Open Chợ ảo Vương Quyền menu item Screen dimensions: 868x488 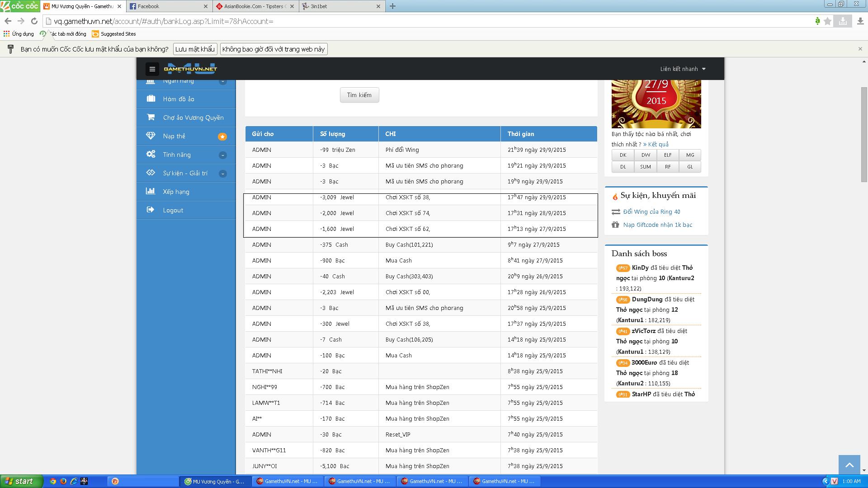point(186,117)
